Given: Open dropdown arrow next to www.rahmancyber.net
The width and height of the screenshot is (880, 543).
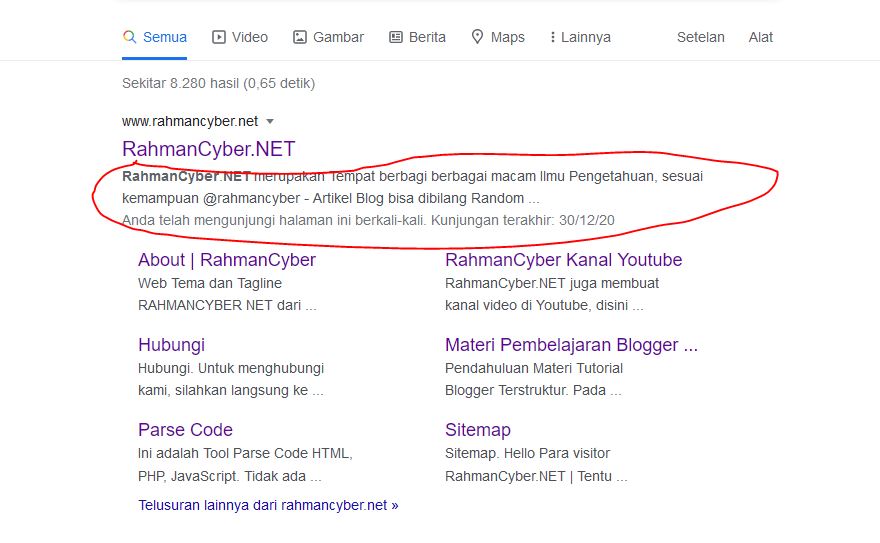Looking at the screenshot, I should click(270, 121).
